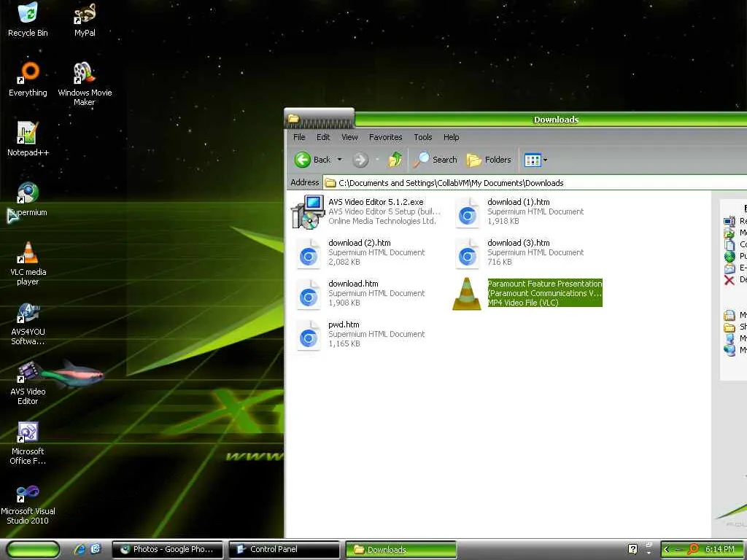
Task: Click the greyed Forward arrow button
Action: pos(360,160)
